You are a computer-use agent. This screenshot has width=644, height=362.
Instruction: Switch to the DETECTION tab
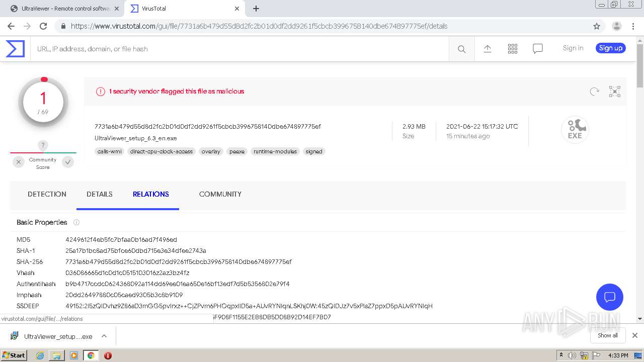coord(47,194)
